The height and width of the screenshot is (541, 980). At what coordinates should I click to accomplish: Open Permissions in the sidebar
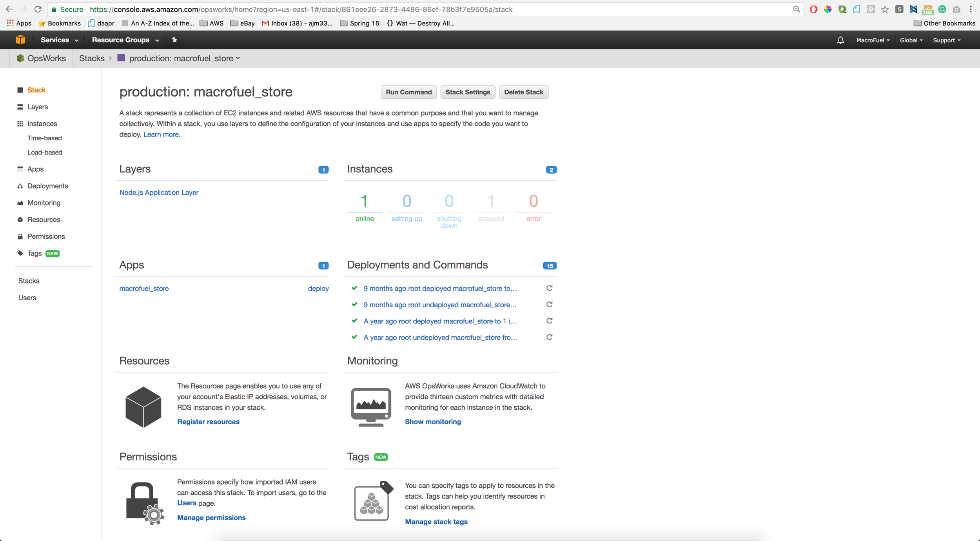point(46,236)
